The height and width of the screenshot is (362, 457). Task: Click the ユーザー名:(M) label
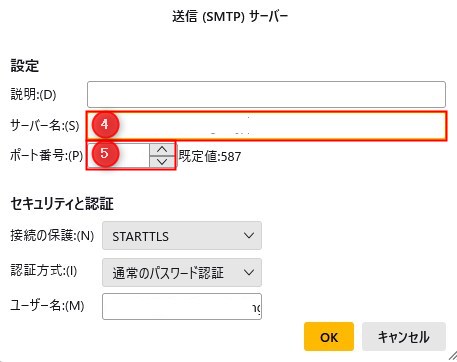click(x=47, y=305)
